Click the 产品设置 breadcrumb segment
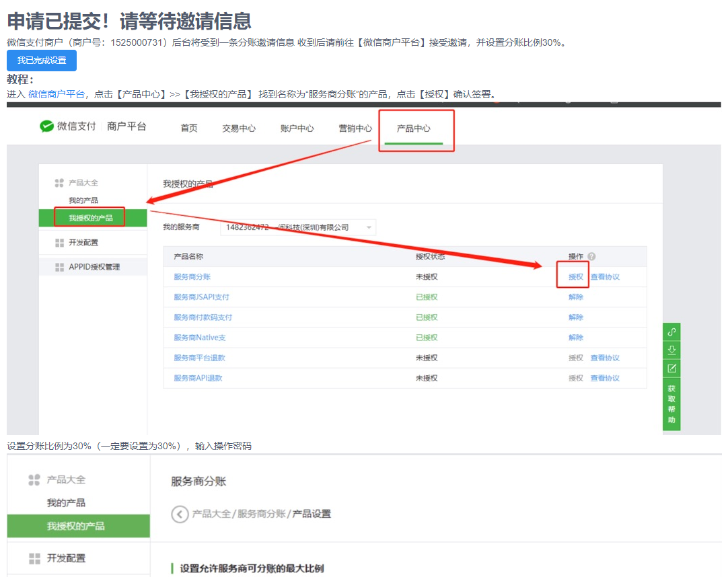728x577 pixels. pos(312,514)
